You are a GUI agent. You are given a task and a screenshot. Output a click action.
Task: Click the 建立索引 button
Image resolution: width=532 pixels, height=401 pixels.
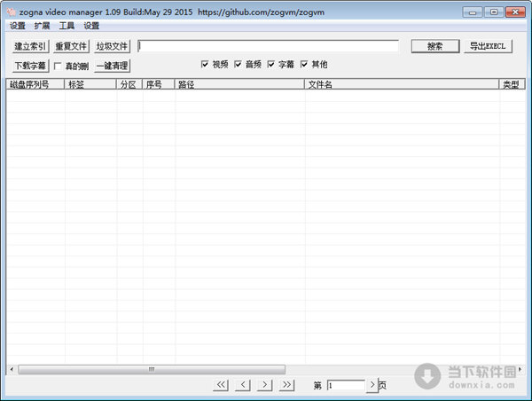(30, 46)
